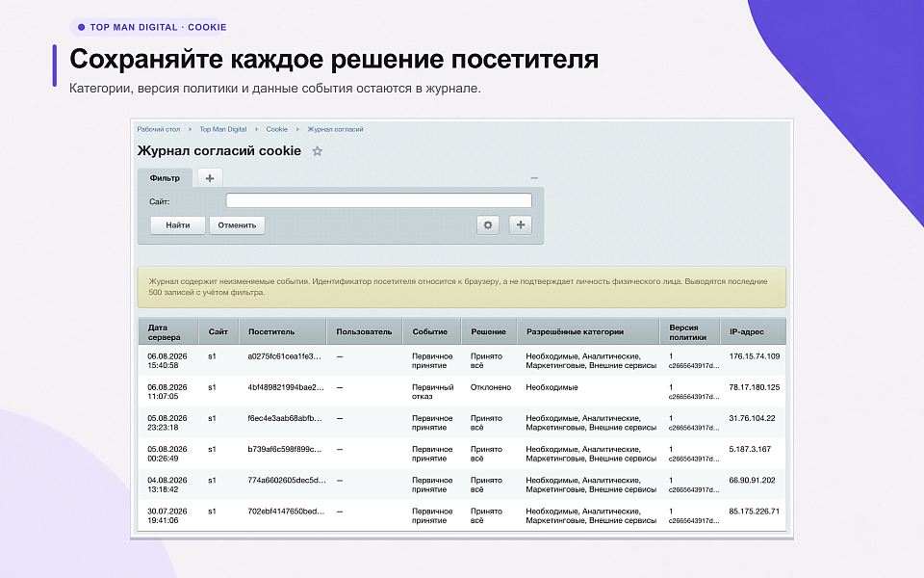Open Рабочий стол breadcrumb link
The height and width of the screenshot is (578, 924).
tap(159, 129)
